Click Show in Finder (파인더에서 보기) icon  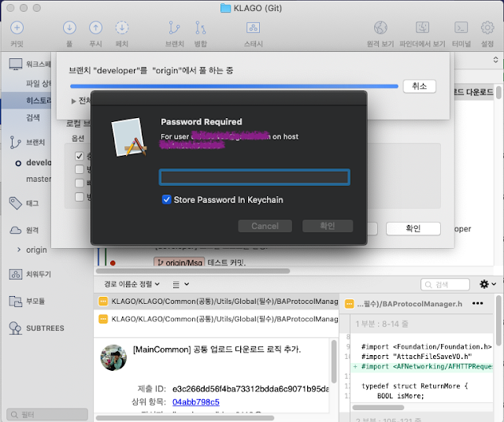click(422, 28)
